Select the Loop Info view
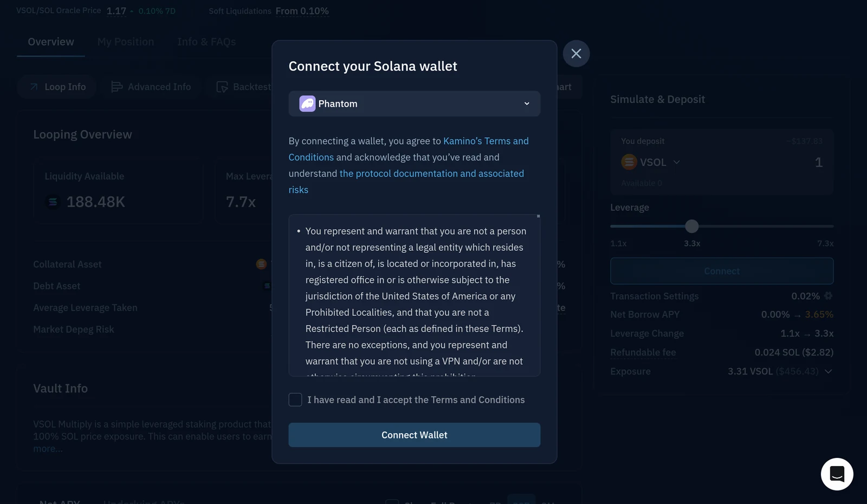 pyautogui.click(x=57, y=87)
